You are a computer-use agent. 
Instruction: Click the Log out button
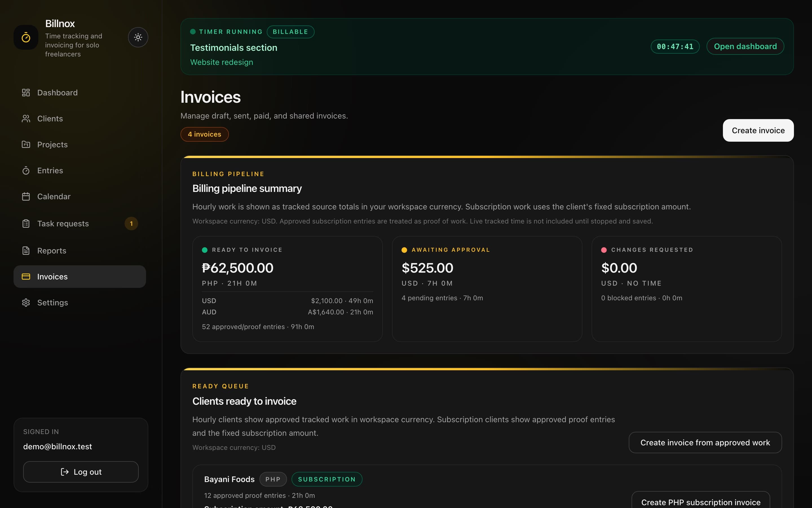(81, 472)
